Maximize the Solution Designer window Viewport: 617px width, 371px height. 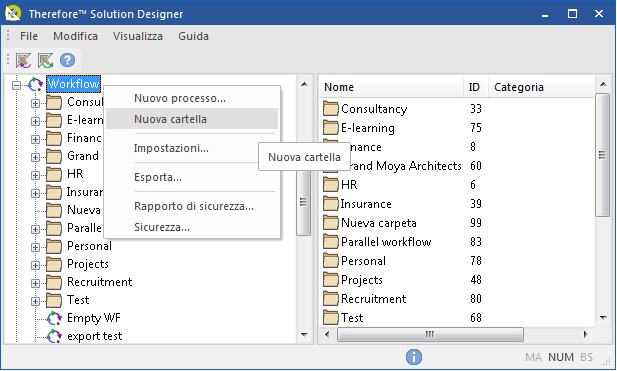(x=572, y=14)
